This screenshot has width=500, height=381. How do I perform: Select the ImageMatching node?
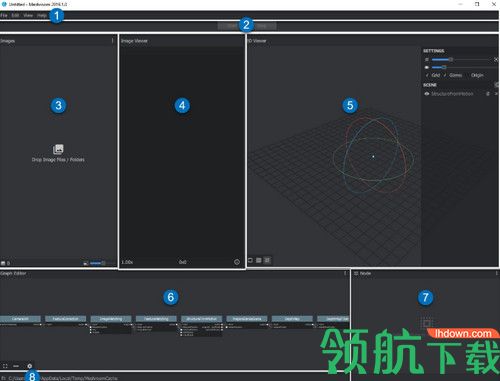coord(111,319)
